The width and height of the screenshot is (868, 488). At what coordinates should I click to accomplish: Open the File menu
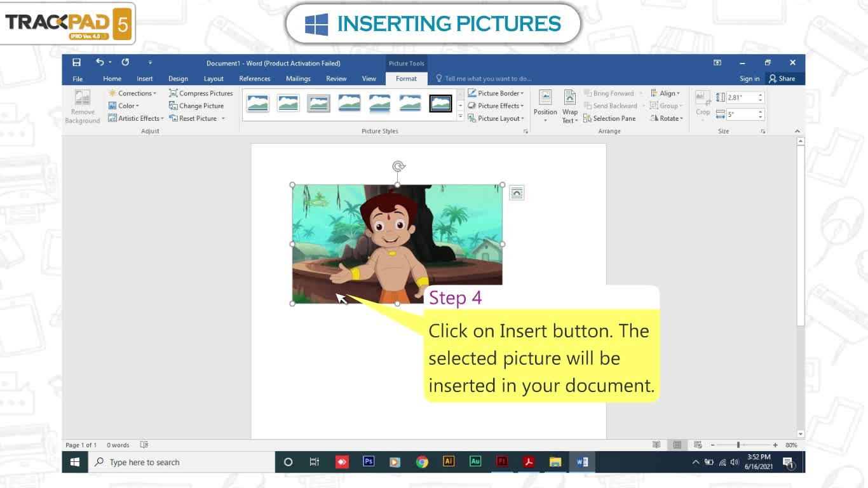tap(78, 79)
